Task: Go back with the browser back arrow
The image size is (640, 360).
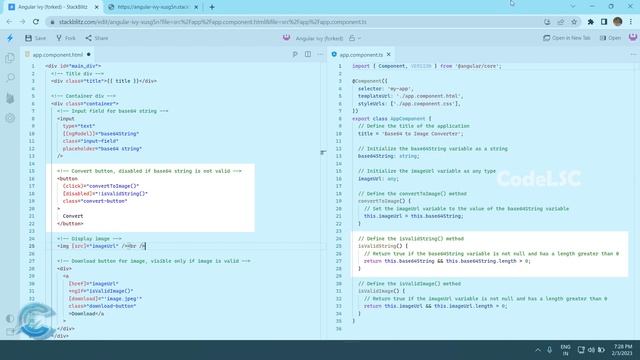Action: (x=9, y=22)
